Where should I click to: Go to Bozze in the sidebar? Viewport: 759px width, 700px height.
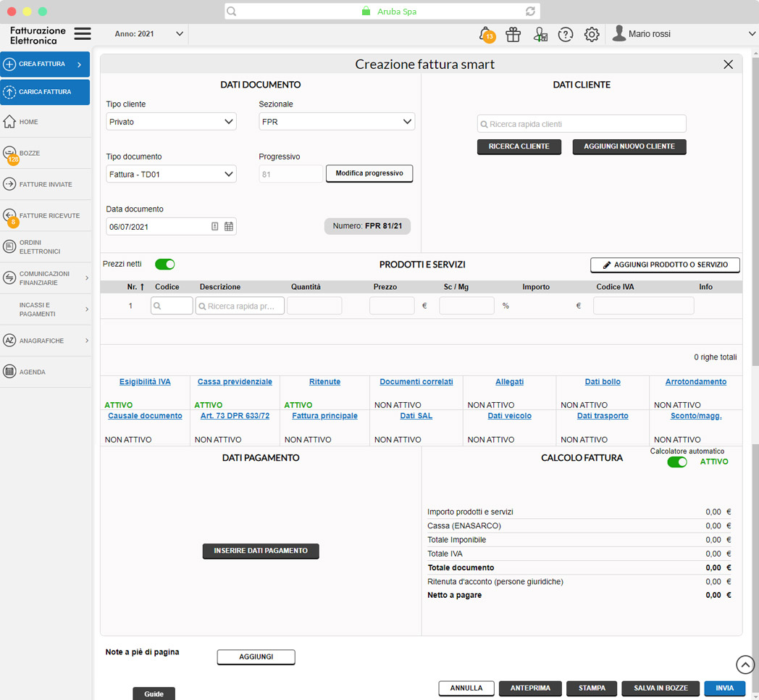tap(30, 154)
